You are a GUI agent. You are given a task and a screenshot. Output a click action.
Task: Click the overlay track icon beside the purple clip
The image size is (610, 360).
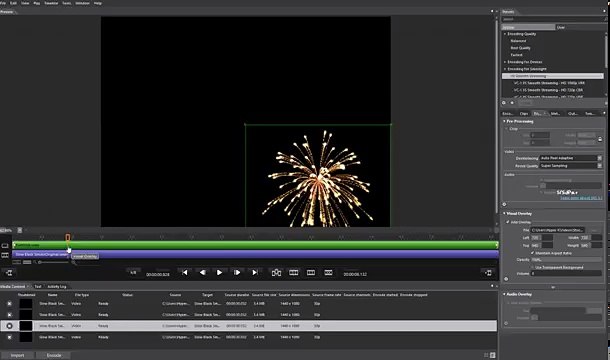click(5, 255)
